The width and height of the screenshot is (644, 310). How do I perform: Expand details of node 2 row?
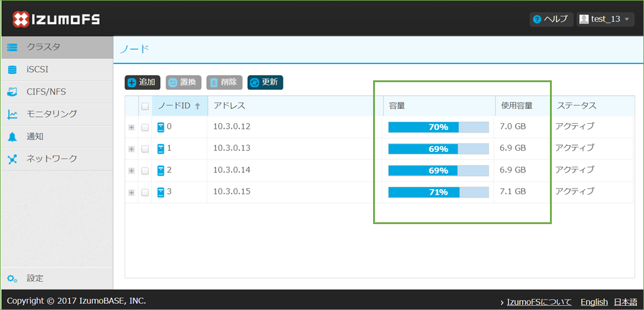131,171
